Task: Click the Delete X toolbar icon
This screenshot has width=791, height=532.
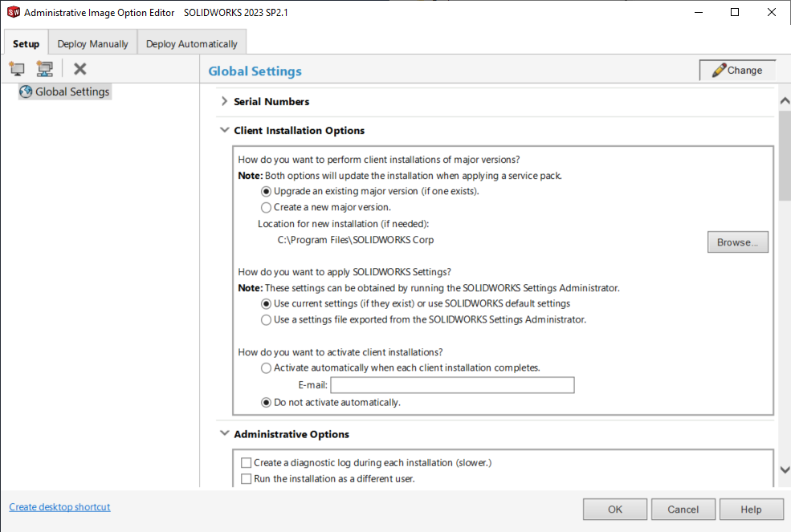Action: tap(80, 69)
